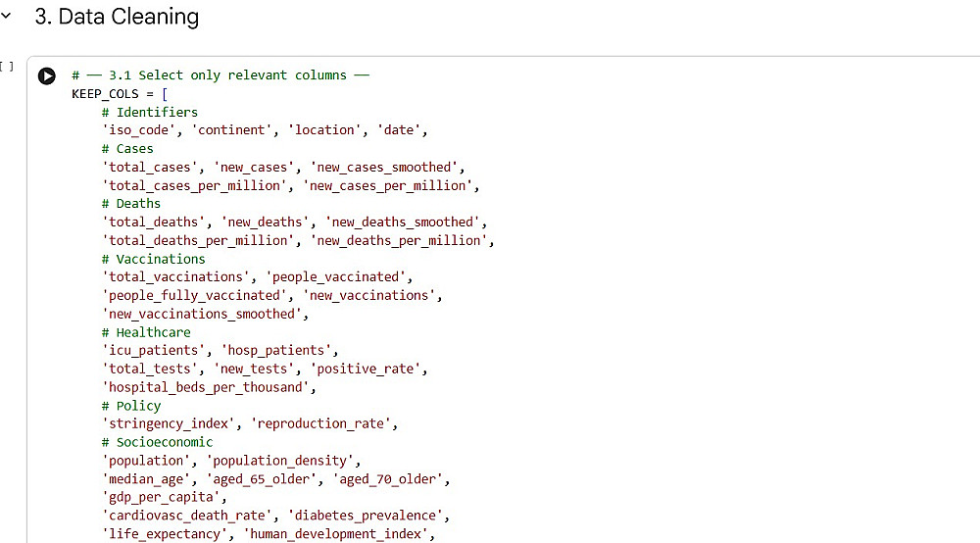Click the KEEP_COLS variable name
Image resolution: width=980 pixels, height=543 pixels.
[105, 94]
